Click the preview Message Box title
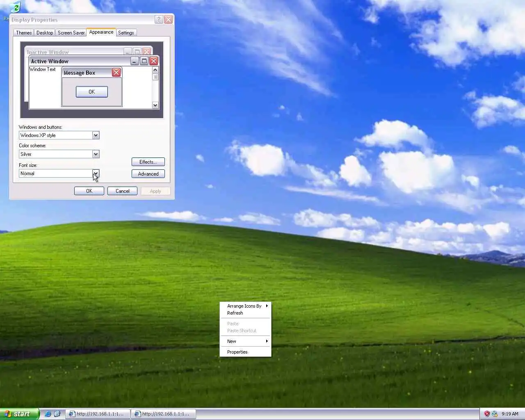 80,73
